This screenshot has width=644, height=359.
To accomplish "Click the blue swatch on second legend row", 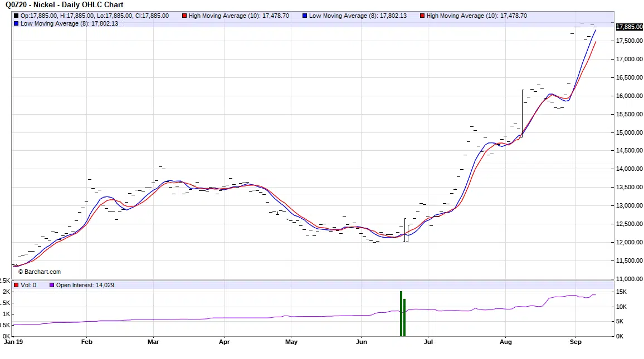I will click(x=16, y=24).
